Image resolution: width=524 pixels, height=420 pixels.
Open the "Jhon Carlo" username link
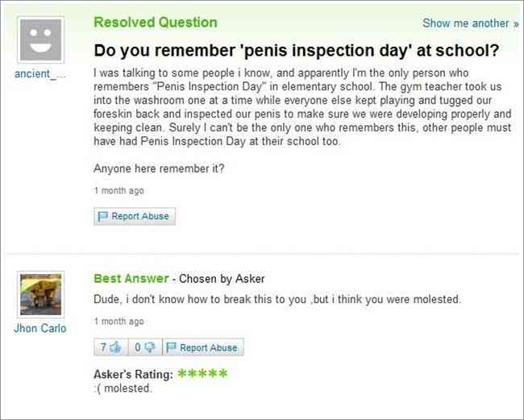(40, 328)
